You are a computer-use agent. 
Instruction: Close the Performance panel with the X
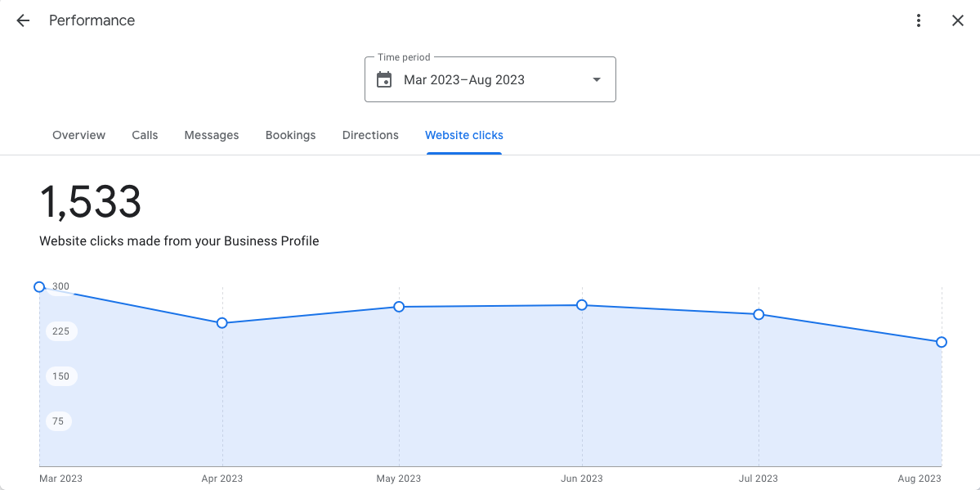[957, 20]
